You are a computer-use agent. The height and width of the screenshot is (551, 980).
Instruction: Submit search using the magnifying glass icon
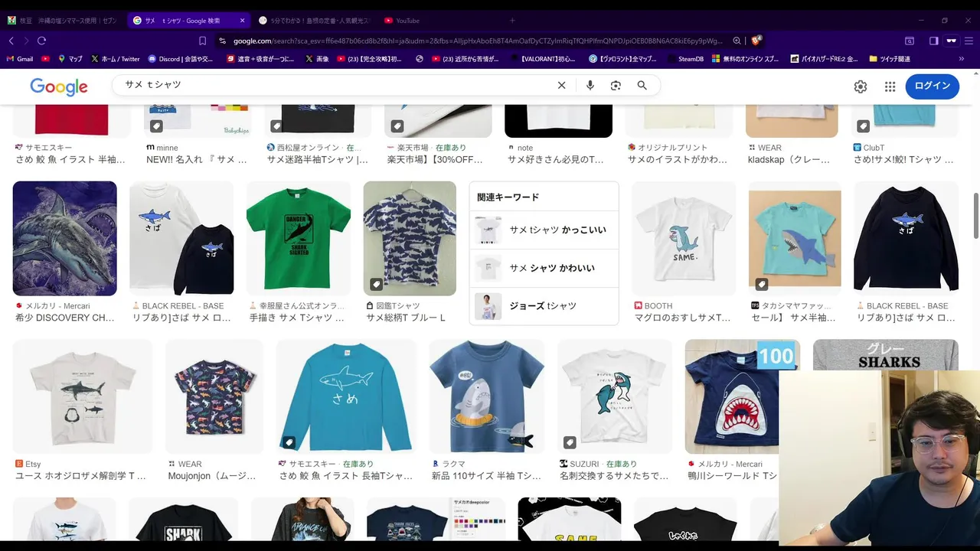642,86
